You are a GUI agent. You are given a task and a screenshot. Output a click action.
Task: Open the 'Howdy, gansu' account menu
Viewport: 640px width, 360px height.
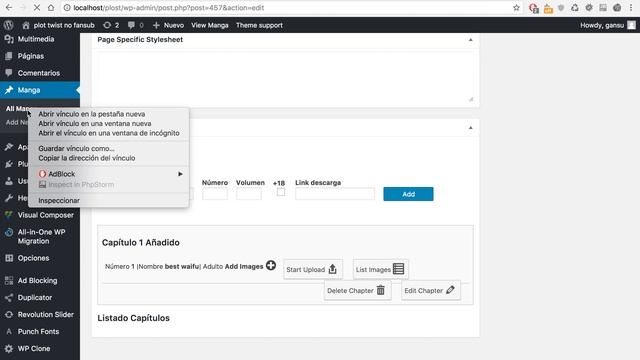pos(608,25)
